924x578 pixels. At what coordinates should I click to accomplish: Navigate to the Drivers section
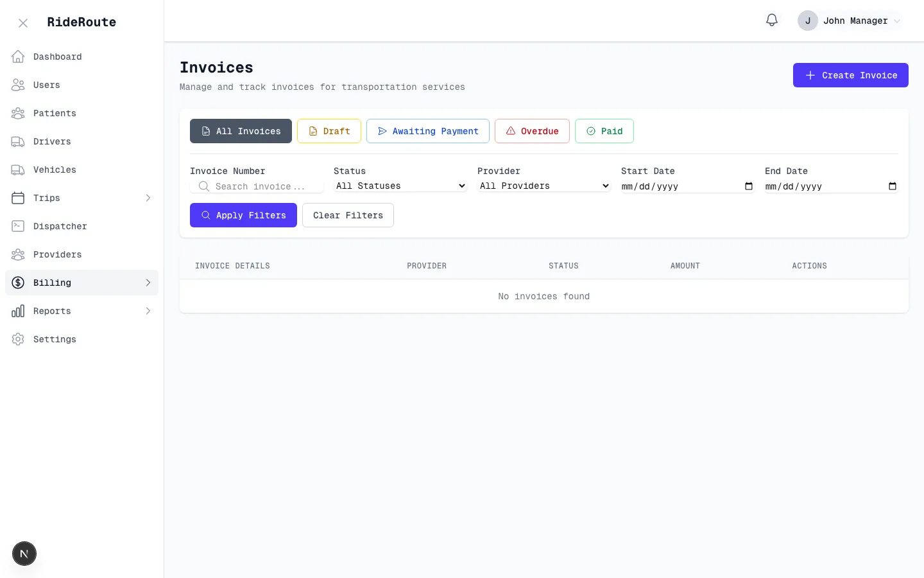(x=81, y=141)
